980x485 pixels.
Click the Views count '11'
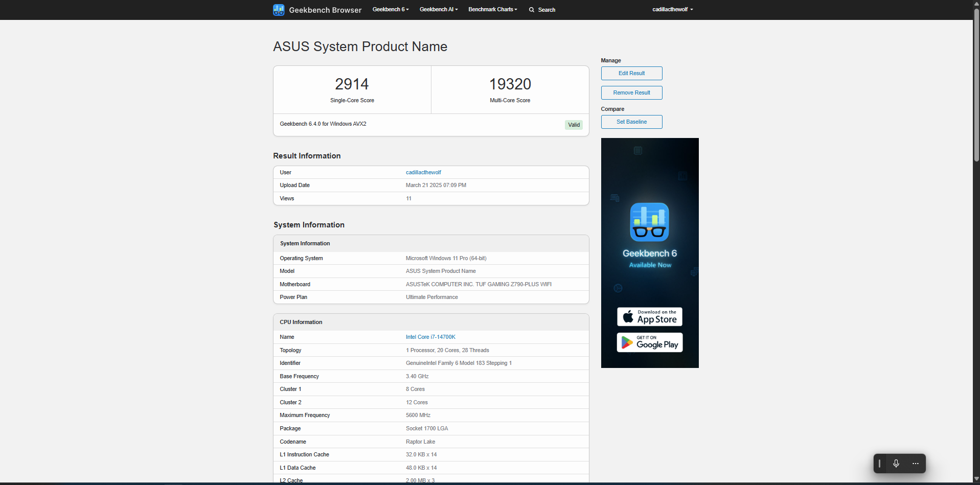[x=408, y=198]
